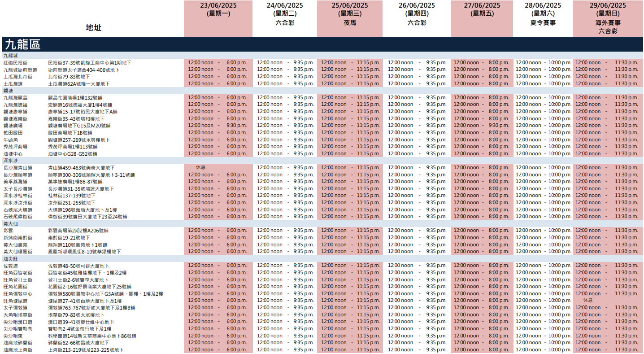Viewport: 644px width, 354px height.
Task: Click the 休息 cell for 旺角塘尾道
Action: [x=588, y=300]
